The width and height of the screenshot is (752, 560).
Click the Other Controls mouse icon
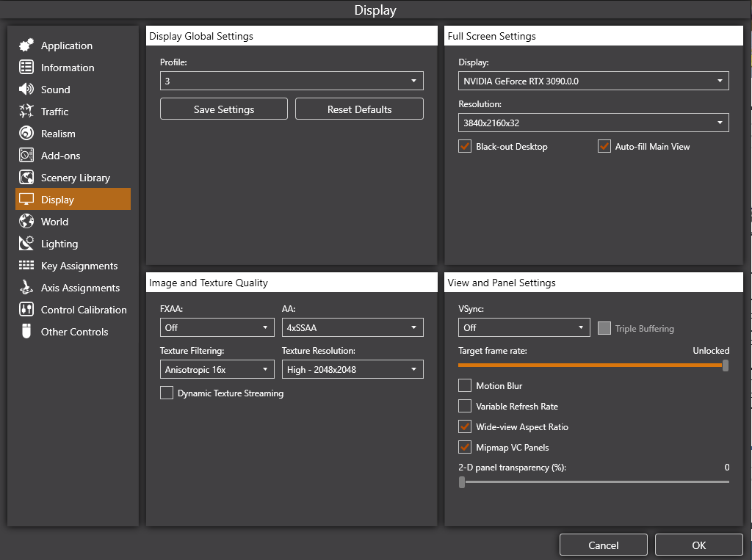click(x=26, y=331)
